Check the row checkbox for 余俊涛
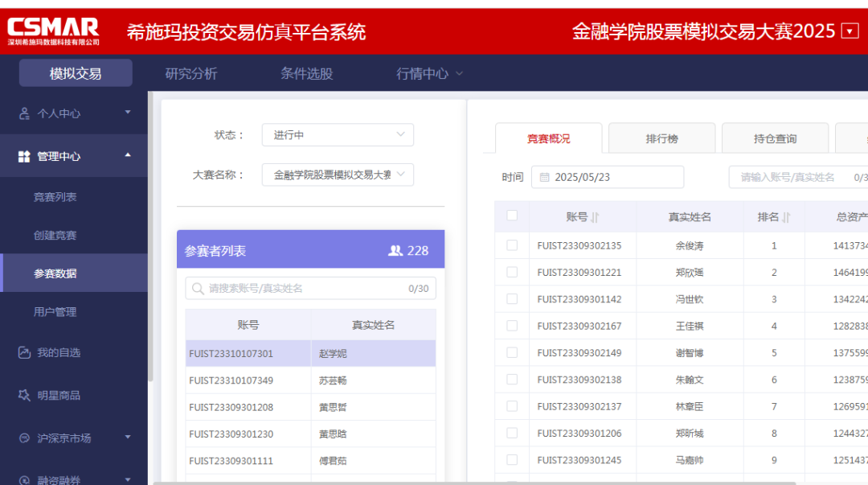Viewport: 868px width, 485px height. 512,244
